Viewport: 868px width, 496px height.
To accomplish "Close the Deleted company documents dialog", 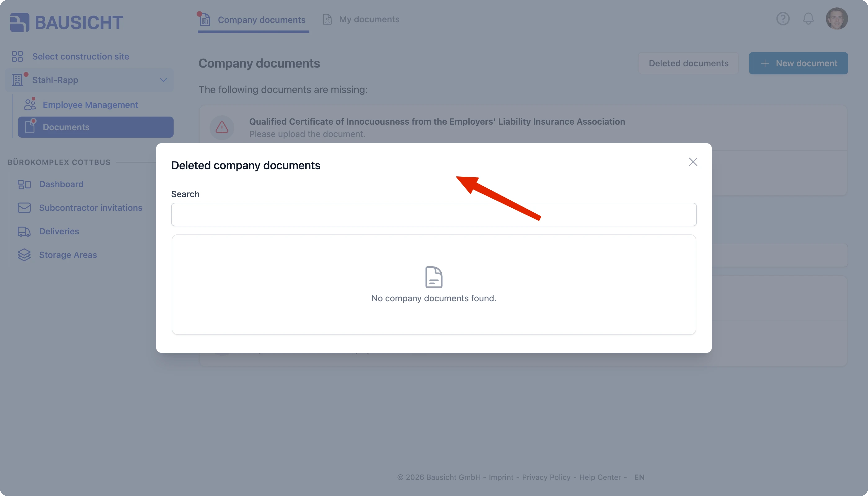I will 693,162.
